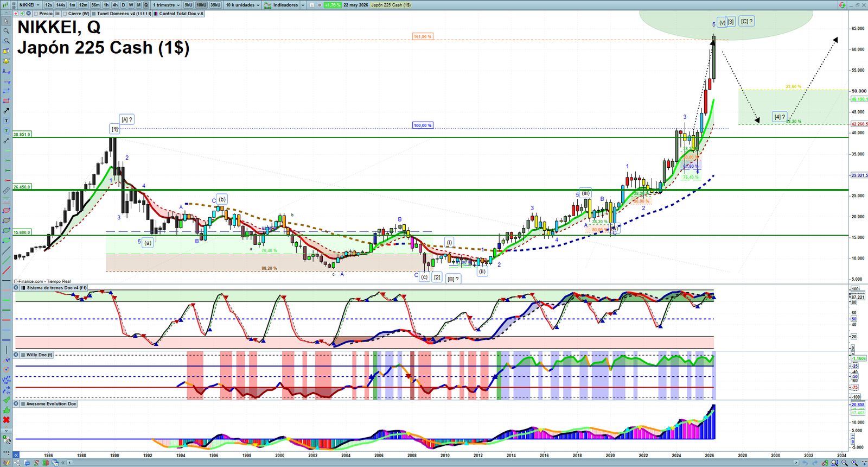
Task: Switch to the 12m timeframe
Action: pos(83,5)
